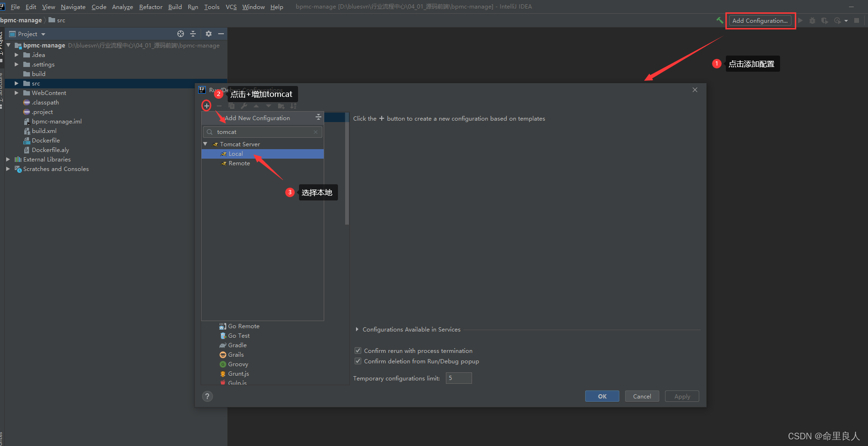868x446 pixels.
Task: Click the plus icon to add configuration
Action: pos(206,105)
